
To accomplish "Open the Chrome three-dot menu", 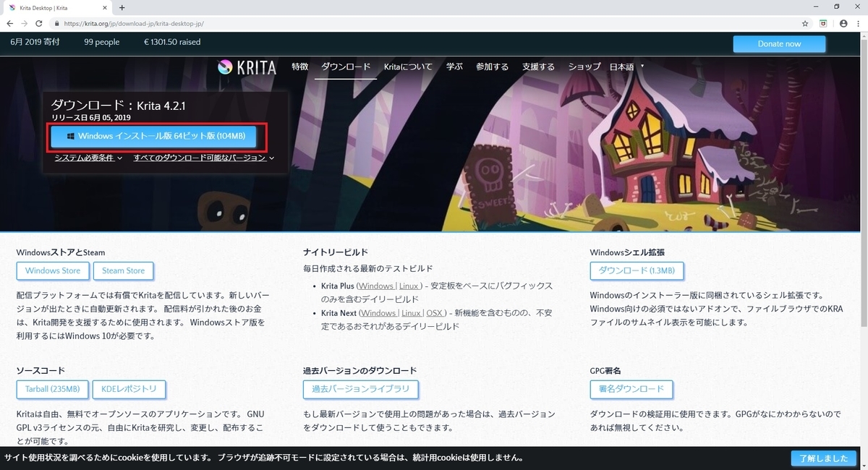I will coord(859,23).
